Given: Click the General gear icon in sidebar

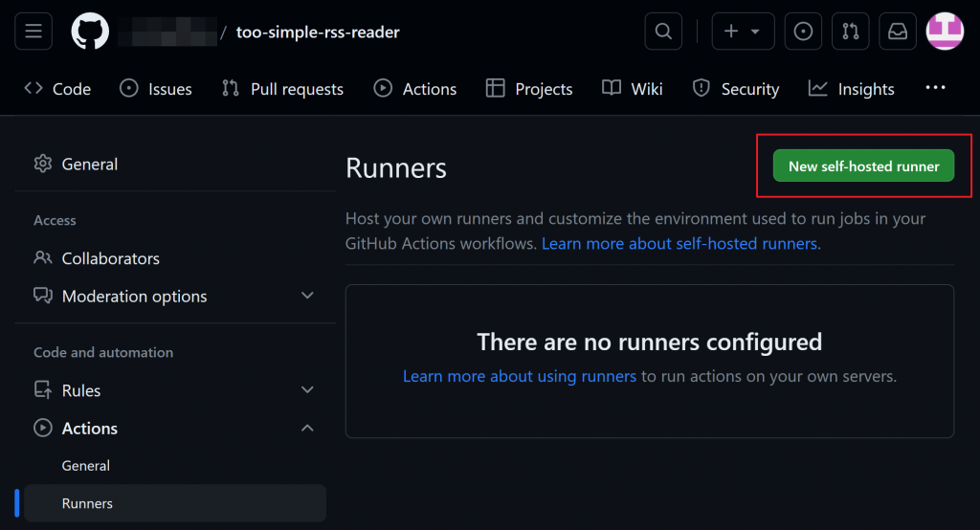Looking at the screenshot, I should point(42,164).
